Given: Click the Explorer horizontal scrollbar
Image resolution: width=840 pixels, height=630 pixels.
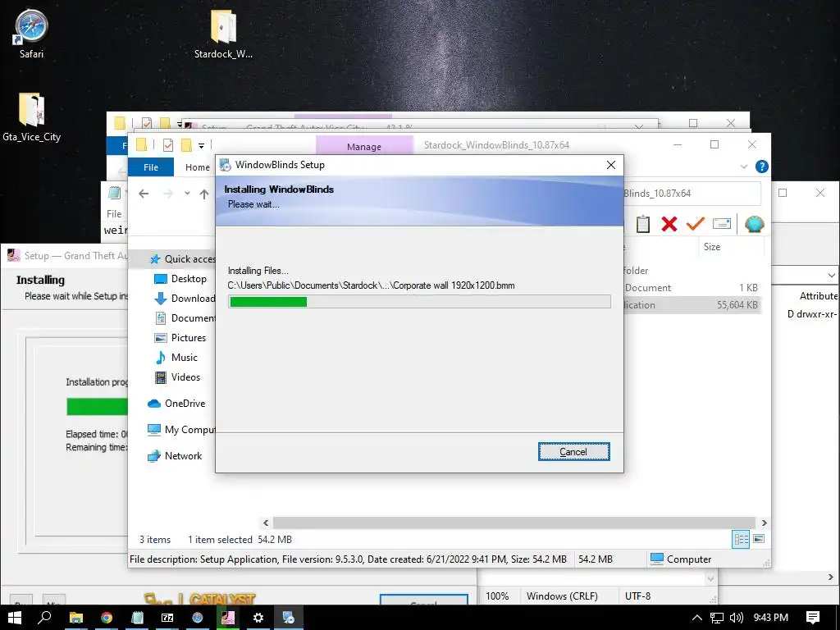Looking at the screenshot, I should tap(514, 523).
